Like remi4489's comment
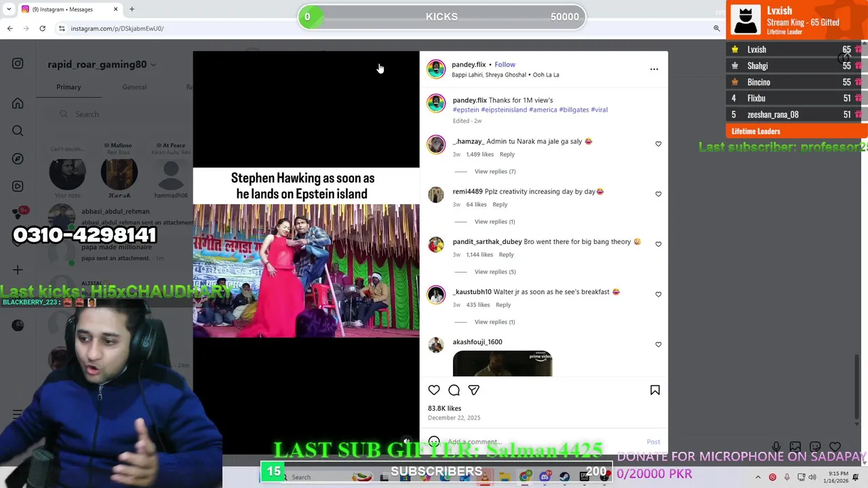The height and width of the screenshot is (488, 868). tap(658, 194)
